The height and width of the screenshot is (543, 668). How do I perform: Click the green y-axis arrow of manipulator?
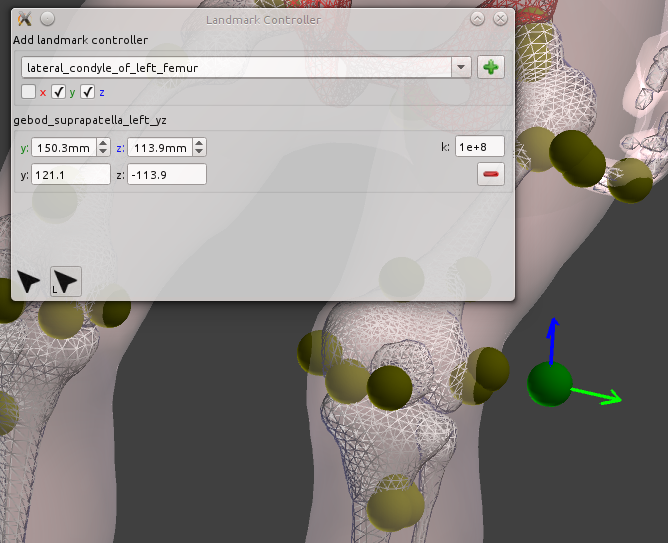click(x=596, y=396)
